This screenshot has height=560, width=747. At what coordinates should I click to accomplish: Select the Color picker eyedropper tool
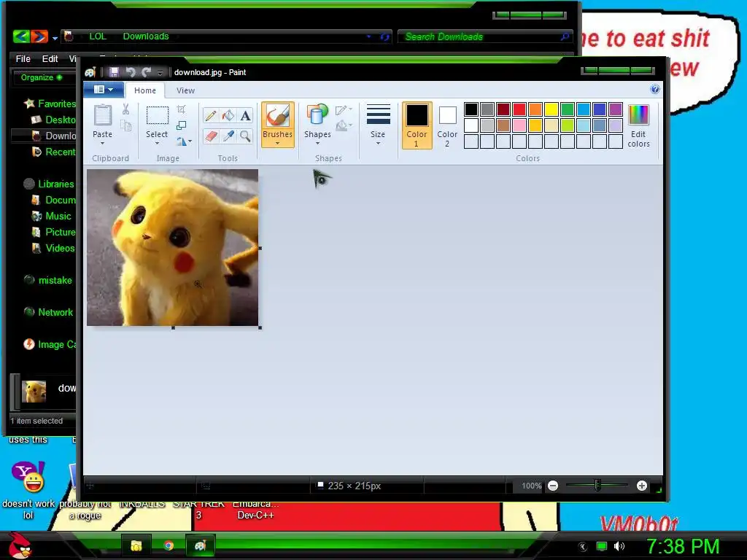click(x=228, y=136)
